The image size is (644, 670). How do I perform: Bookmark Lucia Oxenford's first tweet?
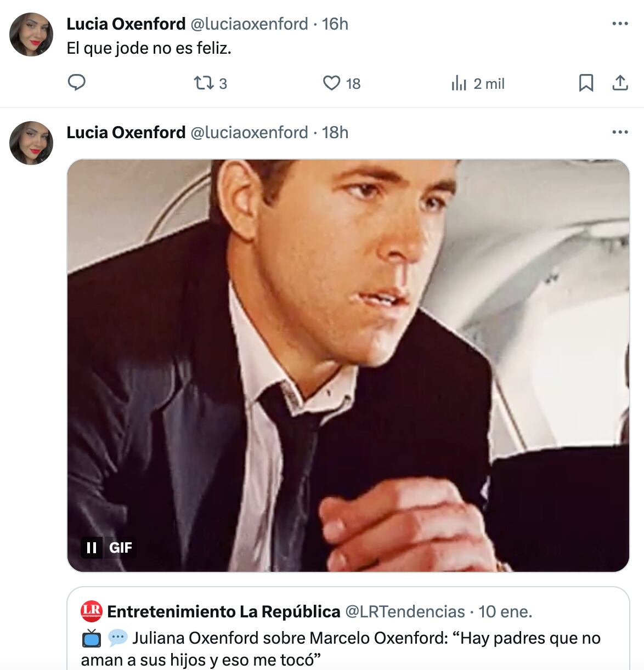tap(586, 83)
